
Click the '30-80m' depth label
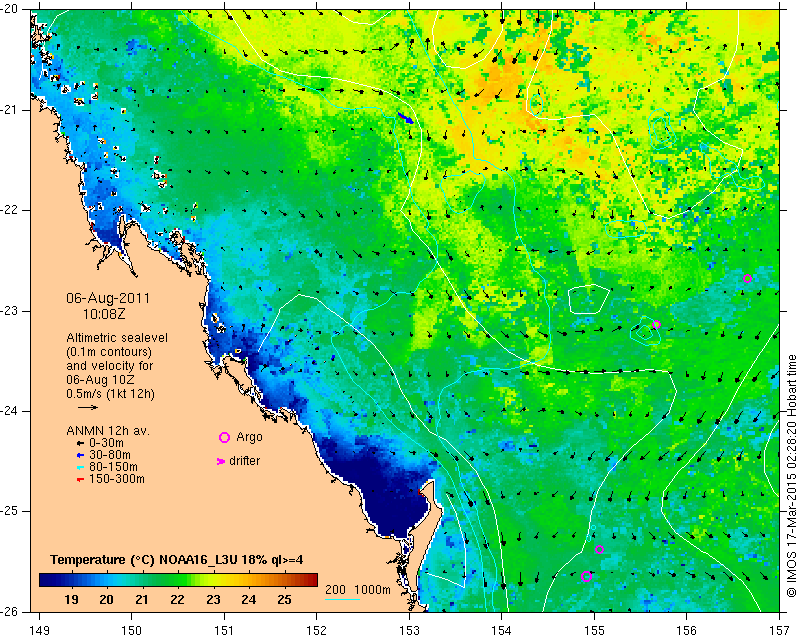(110, 455)
